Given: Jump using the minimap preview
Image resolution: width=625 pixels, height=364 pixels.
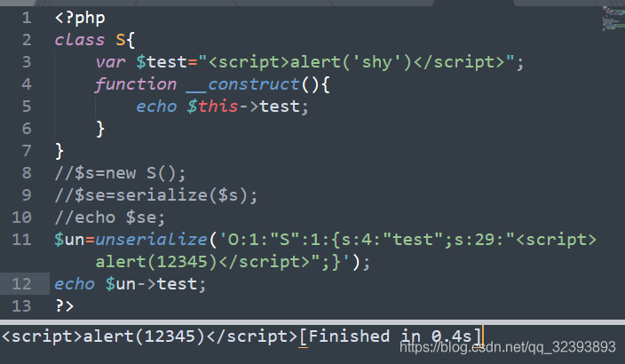Looking at the screenshot, I should pyautogui.click(x=613, y=18).
